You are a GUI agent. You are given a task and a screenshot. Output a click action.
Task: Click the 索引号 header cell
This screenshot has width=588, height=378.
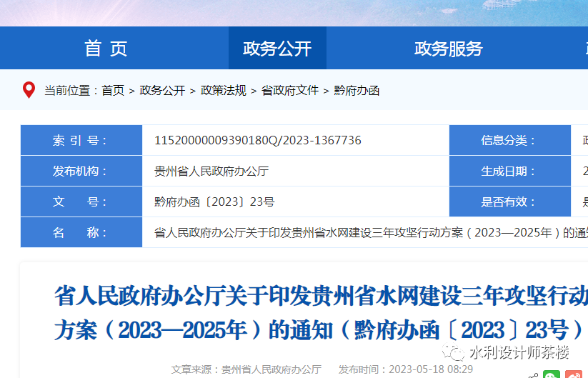81,140
